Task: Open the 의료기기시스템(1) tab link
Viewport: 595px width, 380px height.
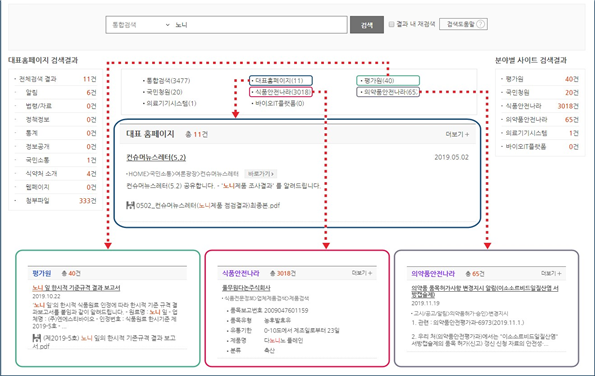Action: click(171, 103)
